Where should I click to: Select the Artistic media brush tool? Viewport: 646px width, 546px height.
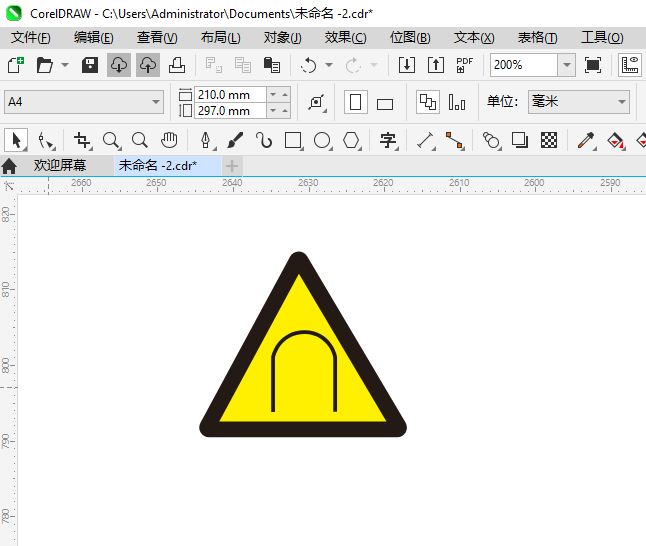coord(235,140)
